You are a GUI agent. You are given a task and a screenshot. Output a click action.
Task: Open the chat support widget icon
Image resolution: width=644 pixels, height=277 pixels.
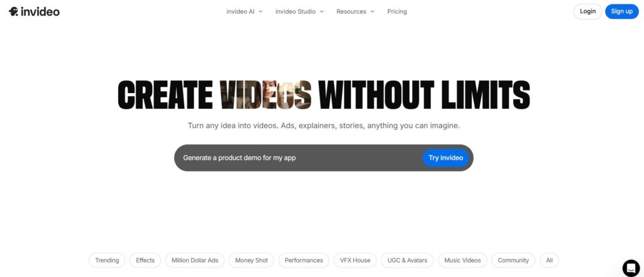click(631, 268)
